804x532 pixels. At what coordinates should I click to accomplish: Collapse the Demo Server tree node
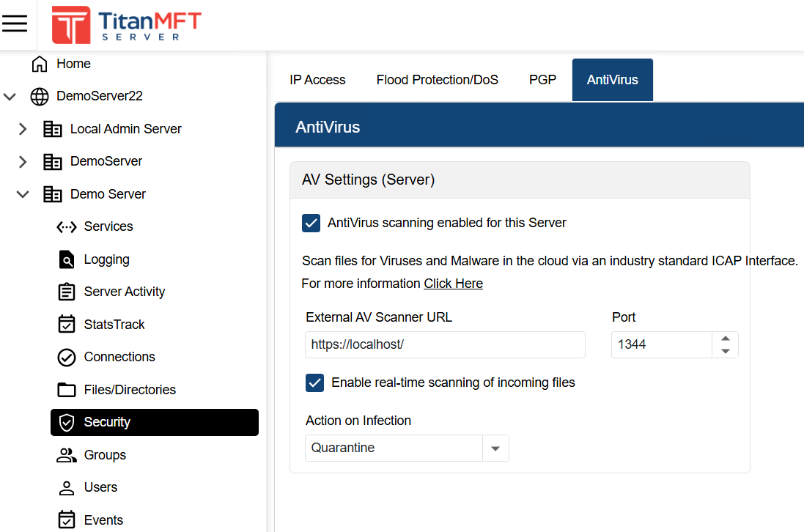click(22, 193)
